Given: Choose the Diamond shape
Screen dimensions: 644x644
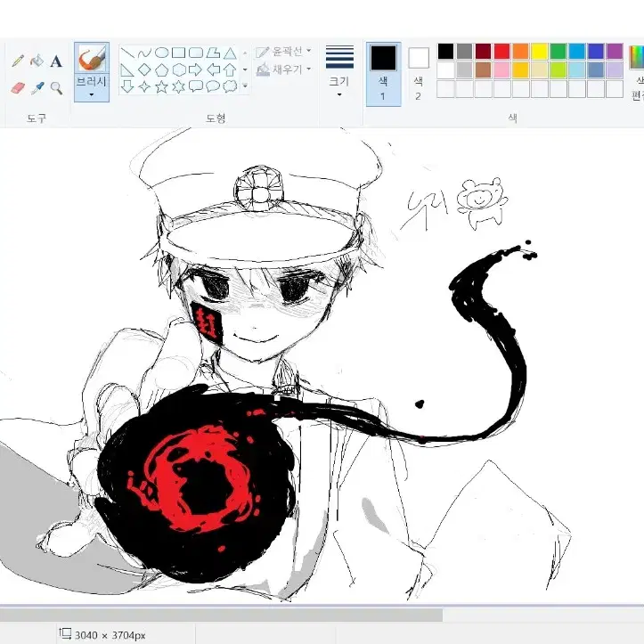Looking at the screenshot, I should coord(144,69).
